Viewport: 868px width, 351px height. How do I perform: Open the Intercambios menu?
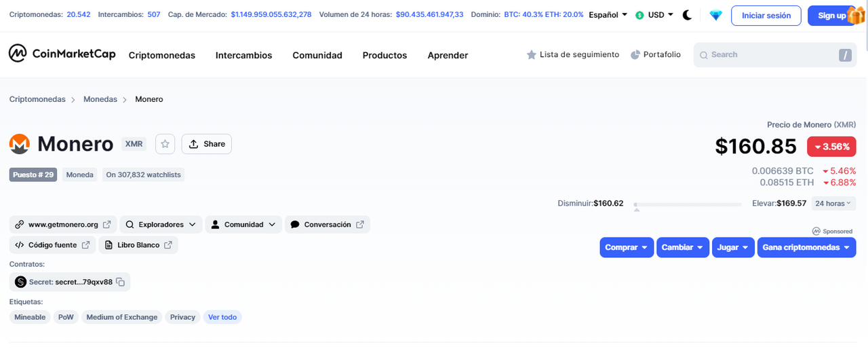243,55
